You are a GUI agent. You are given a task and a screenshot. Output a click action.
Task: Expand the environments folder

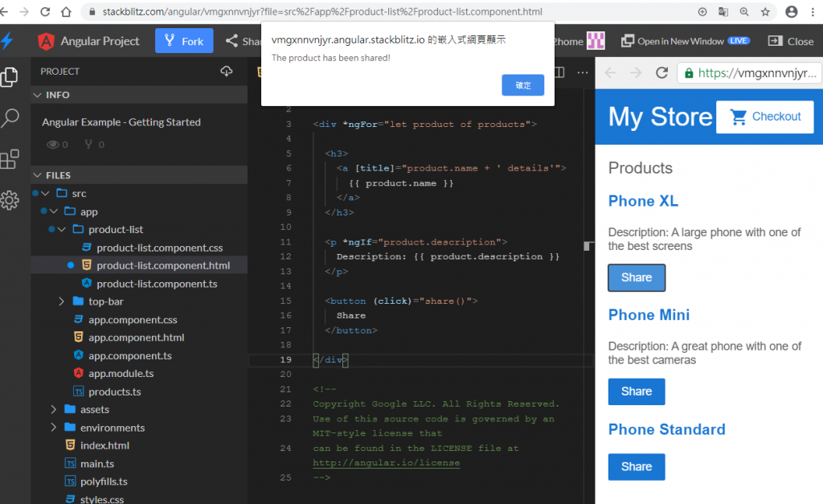[x=53, y=428]
